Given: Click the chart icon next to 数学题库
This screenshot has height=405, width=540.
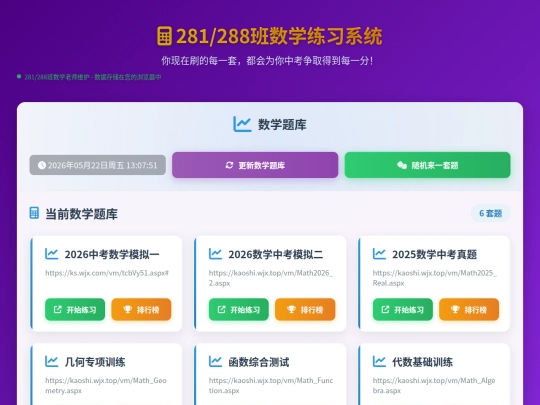Looking at the screenshot, I should 242,124.
